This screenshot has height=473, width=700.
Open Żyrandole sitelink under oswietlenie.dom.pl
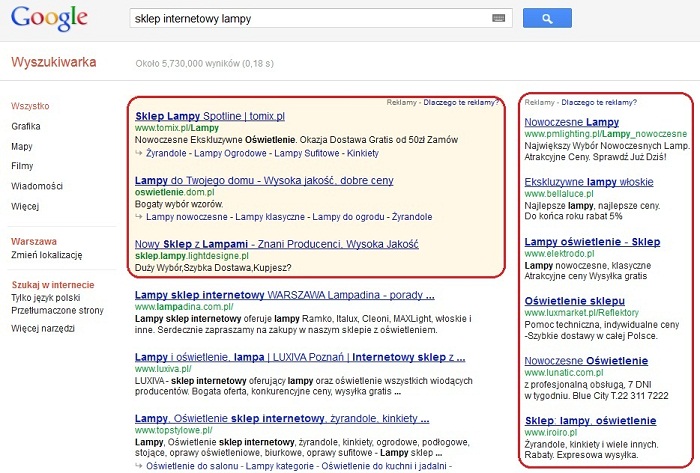[412, 217]
